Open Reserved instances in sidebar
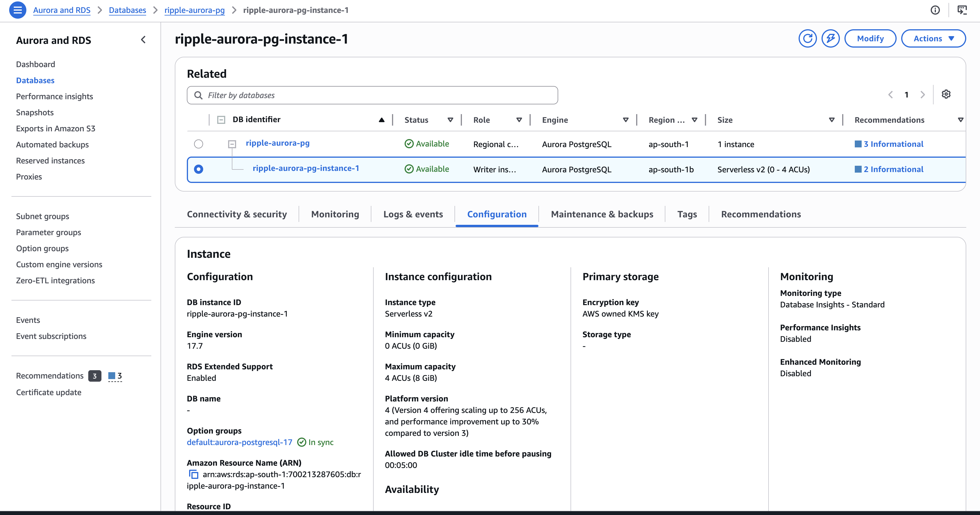This screenshot has height=515, width=980. coord(50,161)
